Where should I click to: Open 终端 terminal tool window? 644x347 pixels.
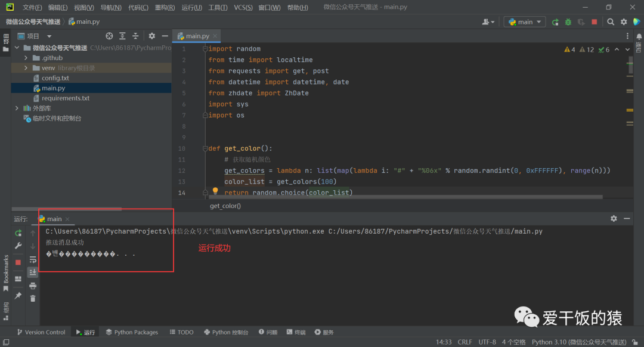click(x=296, y=332)
